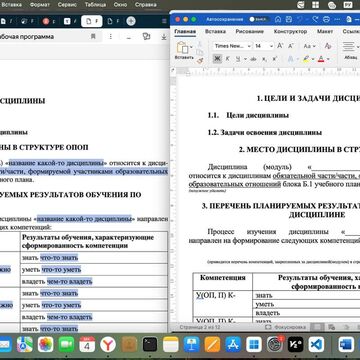Apply strikethrough formatting in Word ribbon
360x360 pixels.
tap(253, 59)
